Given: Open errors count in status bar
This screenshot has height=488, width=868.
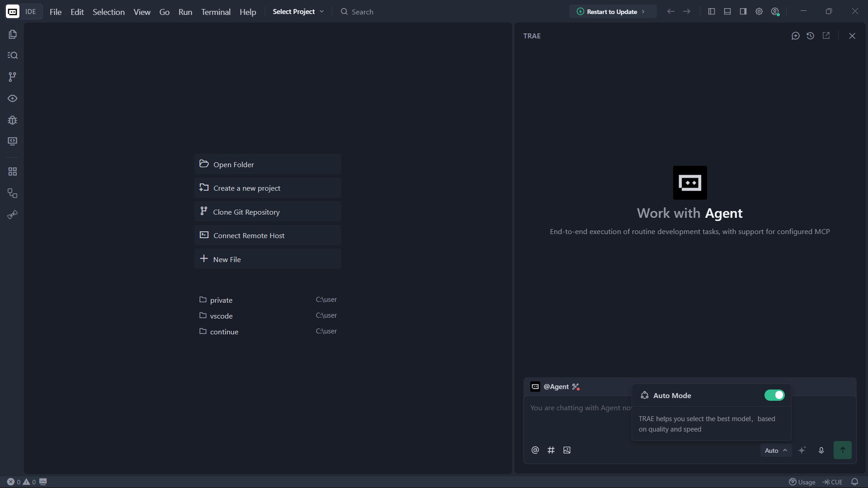Looking at the screenshot, I should tap(14, 482).
